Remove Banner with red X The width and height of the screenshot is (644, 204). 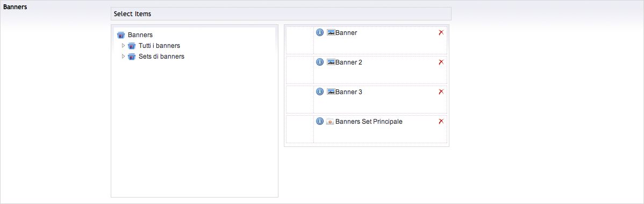[441, 32]
